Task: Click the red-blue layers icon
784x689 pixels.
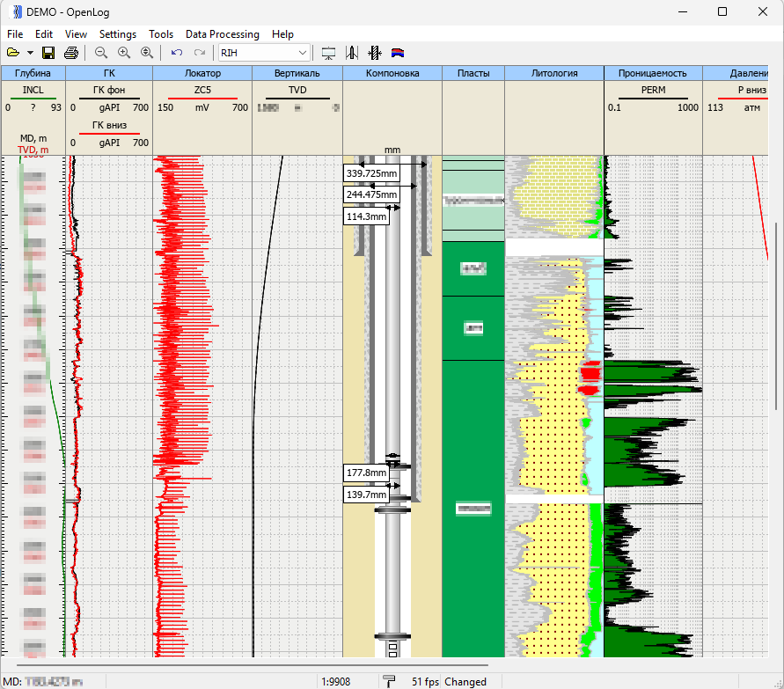Action: click(398, 53)
